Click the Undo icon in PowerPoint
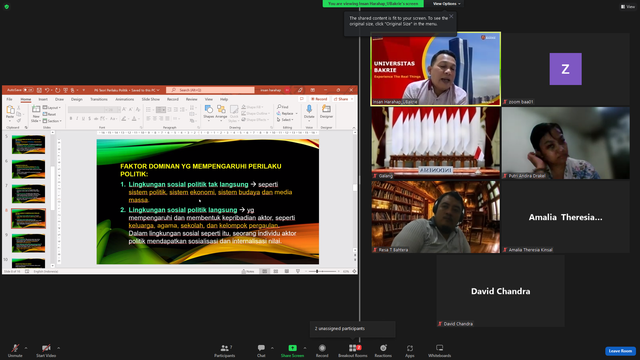The width and height of the screenshot is (640, 360). click(x=47, y=90)
